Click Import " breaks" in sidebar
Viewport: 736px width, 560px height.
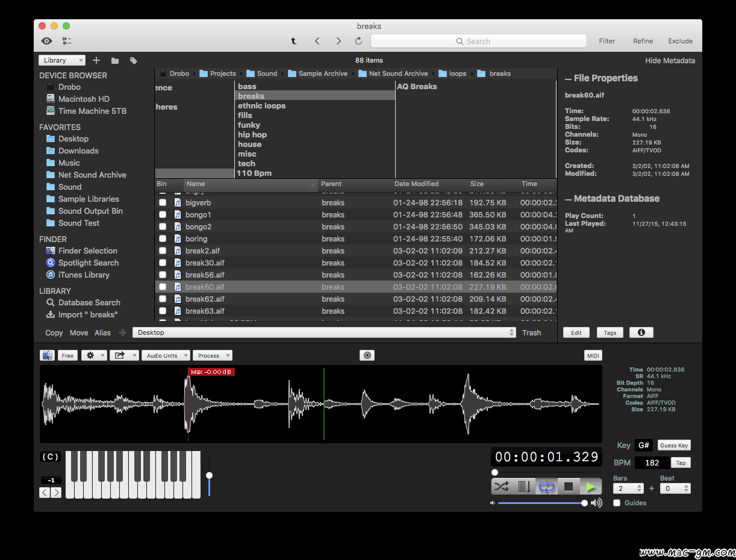tap(88, 314)
